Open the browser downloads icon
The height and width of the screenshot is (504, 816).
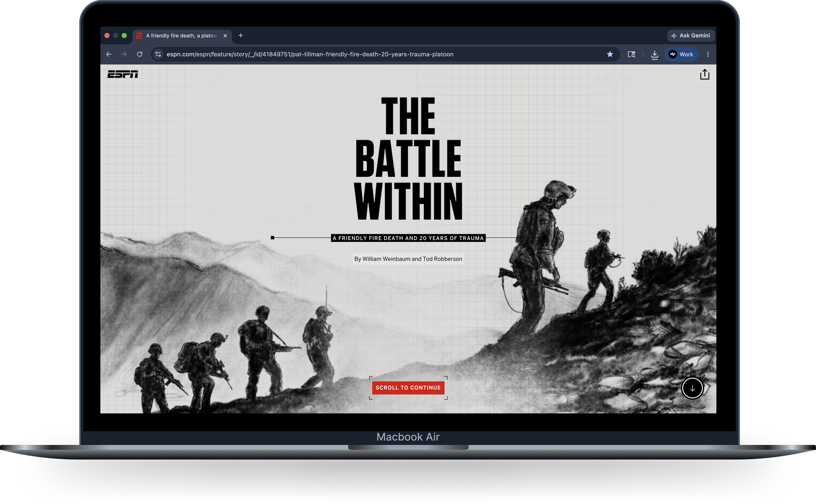pos(655,55)
